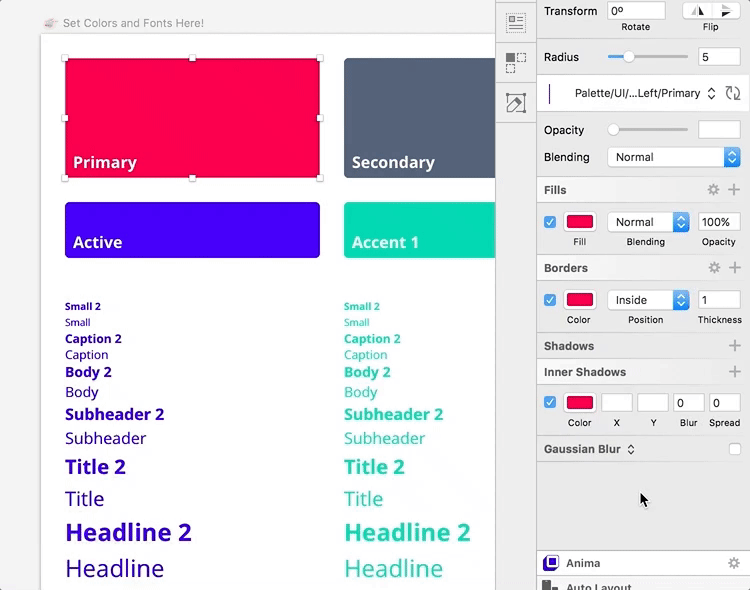The width and height of the screenshot is (750, 590).
Task: Click the Rotate angle input field
Action: coord(636,11)
